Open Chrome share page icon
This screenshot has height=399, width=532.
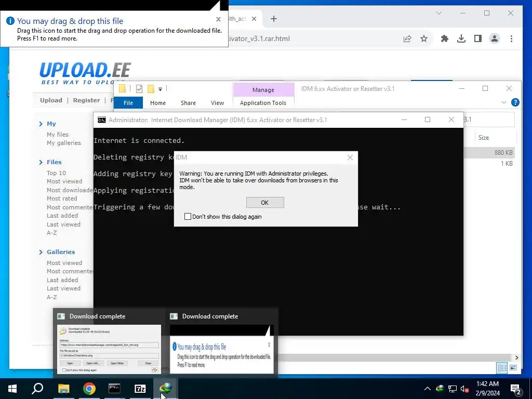(407, 38)
